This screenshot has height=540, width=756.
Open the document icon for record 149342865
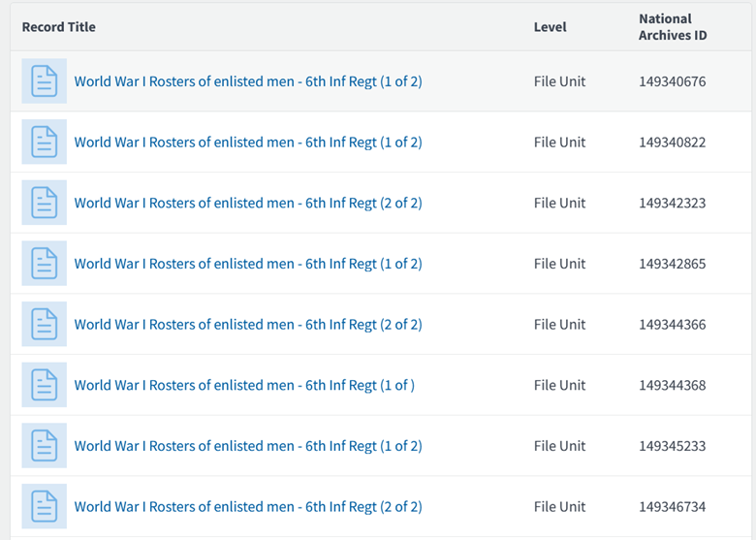click(x=45, y=264)
